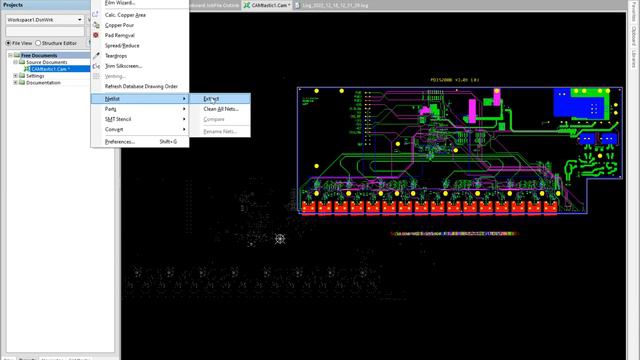The height and width of the screenshot is (360, 640).
Task: Select Refresh Database Drawing Order
Action: click(140, 86)
